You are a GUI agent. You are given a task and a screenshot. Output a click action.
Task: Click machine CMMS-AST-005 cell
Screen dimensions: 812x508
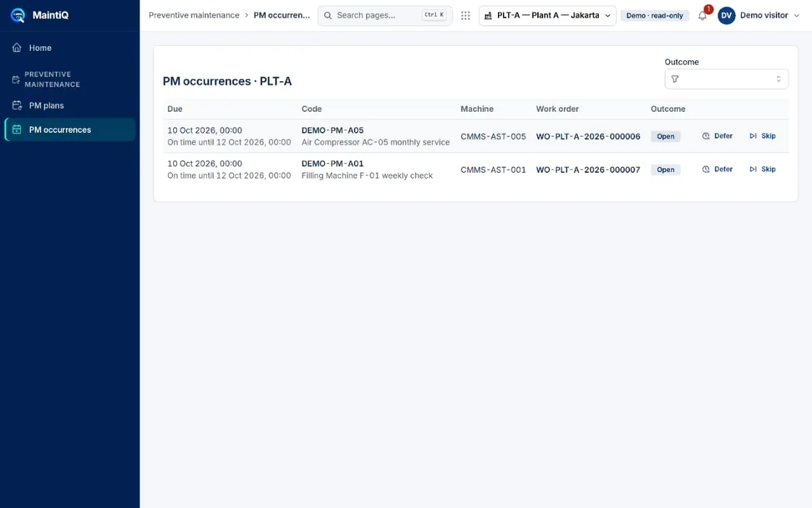pyautogui.click(x=493, y=136)
